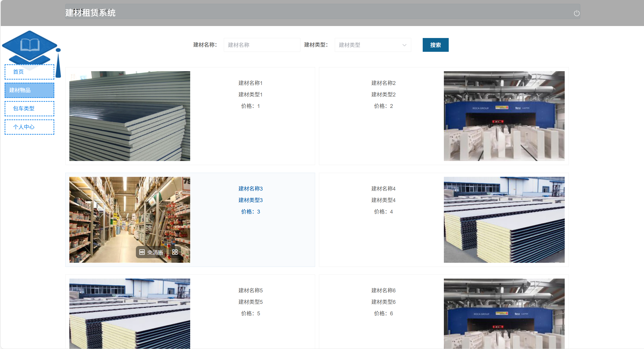Click the 建材名称6 title
Image resolution: width=644 pixels, height=349 pixels.
[x=383, y=291]
